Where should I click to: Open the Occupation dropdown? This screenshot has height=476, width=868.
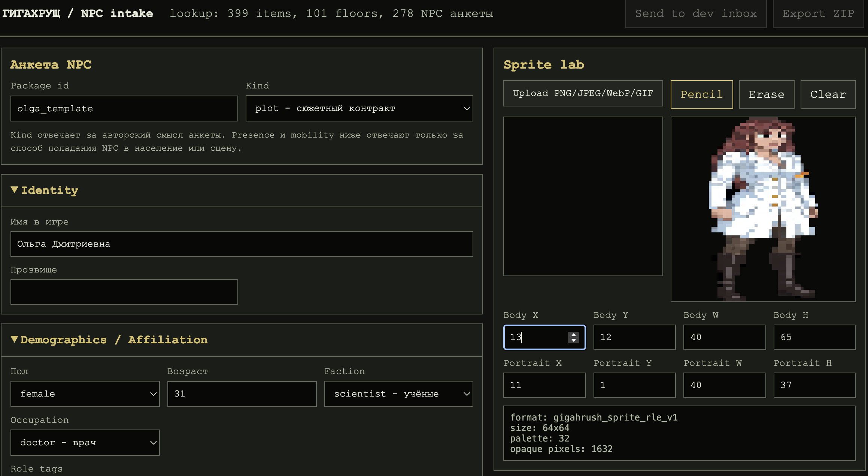(85, 442)
